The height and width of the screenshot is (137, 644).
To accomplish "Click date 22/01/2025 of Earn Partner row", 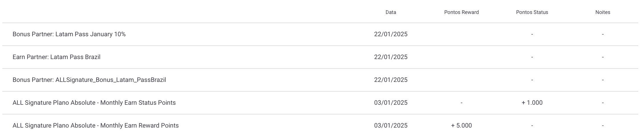I will pyautogui.click(x=391, y=57).
